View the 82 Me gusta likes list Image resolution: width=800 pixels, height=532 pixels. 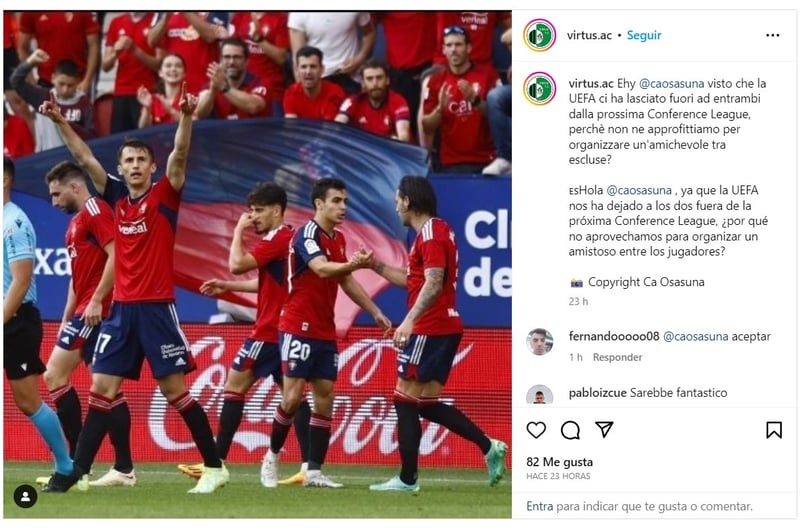pyautogui.click(x=559, y=462)
